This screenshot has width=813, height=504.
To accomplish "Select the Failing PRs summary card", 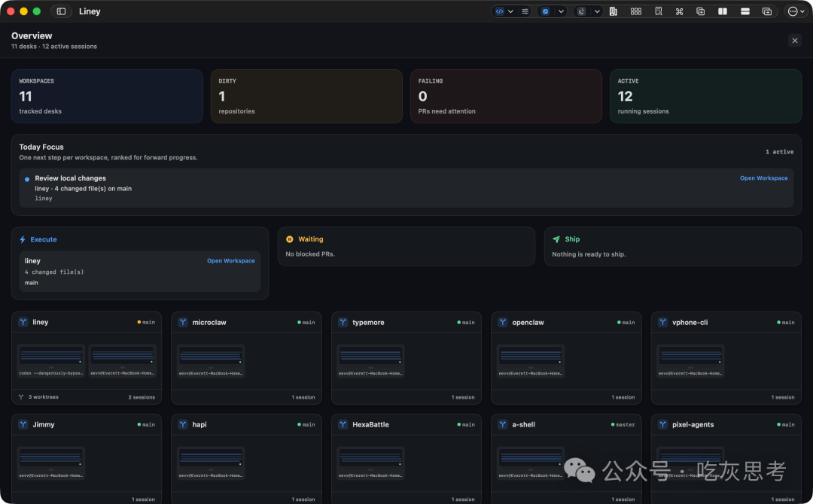I will [x=506, y=96].
